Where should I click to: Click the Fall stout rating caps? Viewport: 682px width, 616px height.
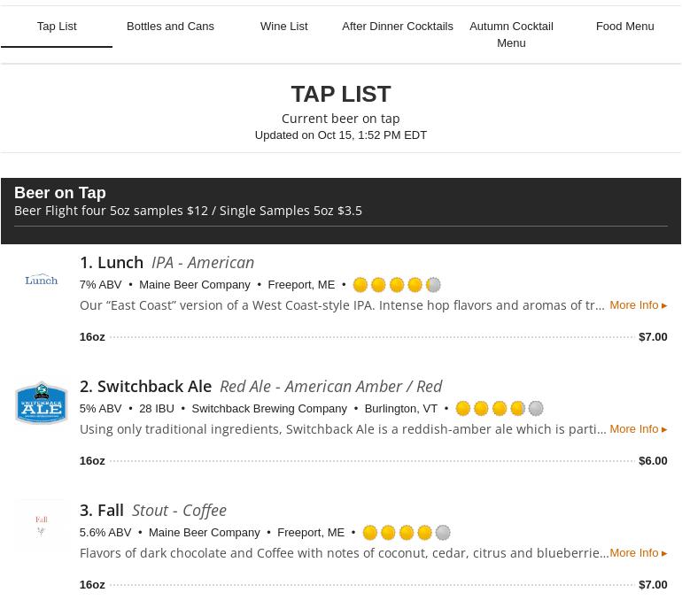[x=406, y=533]
